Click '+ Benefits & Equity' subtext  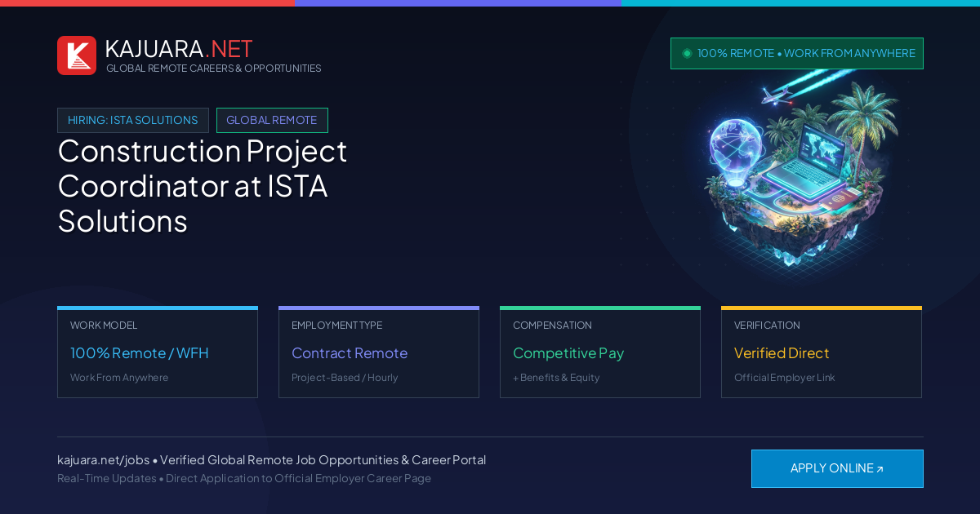click(556, 378)
